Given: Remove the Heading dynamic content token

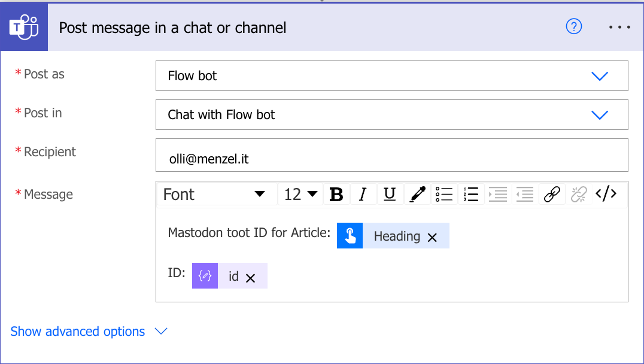Looking at the screenshot, I should (x=432, y=237).
